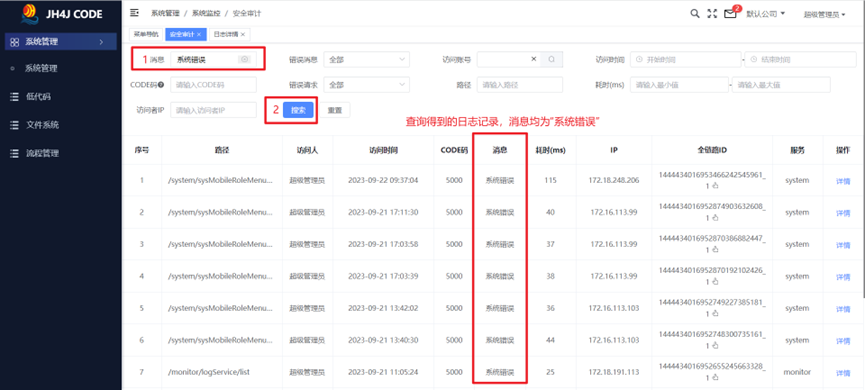Click the 访问时间 column header
Screen dimensions: 865x390
(384, 149)
